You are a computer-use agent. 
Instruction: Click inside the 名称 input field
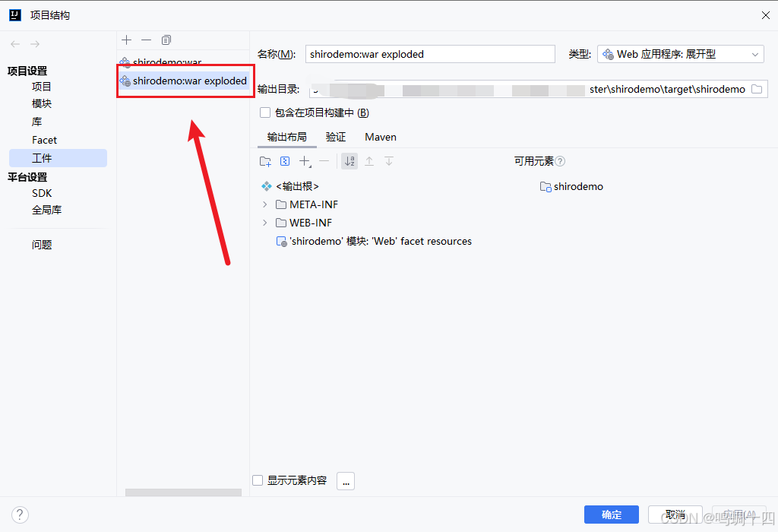(x=430, y=53)
